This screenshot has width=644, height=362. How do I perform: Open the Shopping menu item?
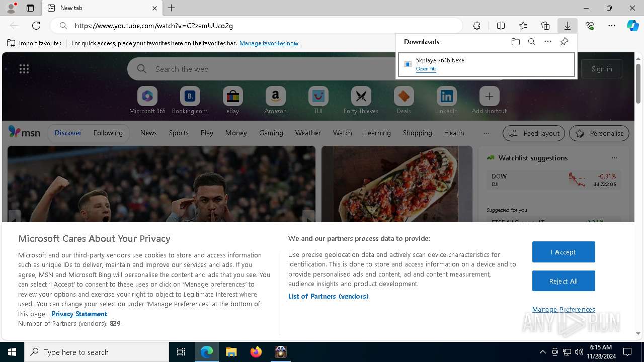418,133
